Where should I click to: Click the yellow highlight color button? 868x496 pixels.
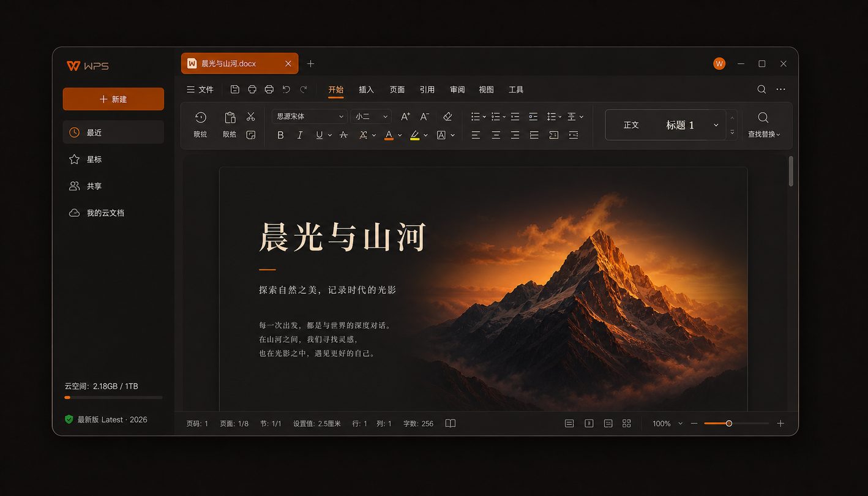click(x=414, y=135)
